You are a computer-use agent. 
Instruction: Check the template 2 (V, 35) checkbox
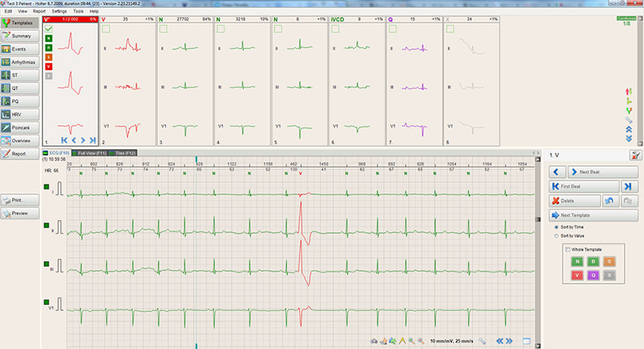pyautogui.click(x=106, y=29)
